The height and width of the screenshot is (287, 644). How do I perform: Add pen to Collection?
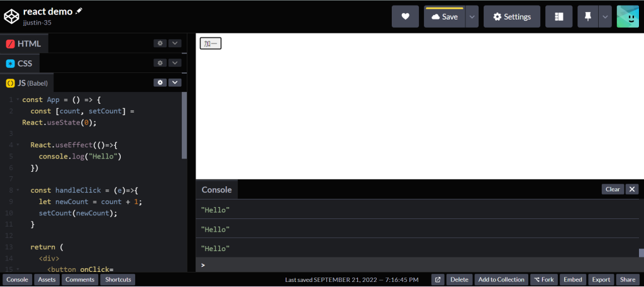(x=501, y=279)
